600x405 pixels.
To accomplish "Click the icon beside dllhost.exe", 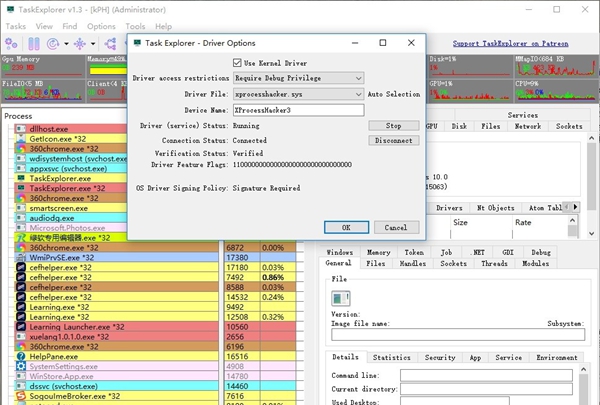I will 21,129.
